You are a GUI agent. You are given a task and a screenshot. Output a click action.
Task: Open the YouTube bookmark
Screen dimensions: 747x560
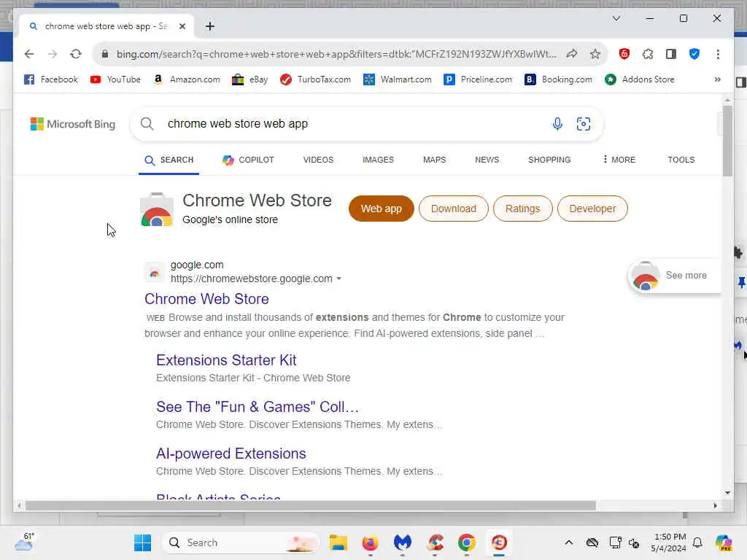[x=115, y=79]
